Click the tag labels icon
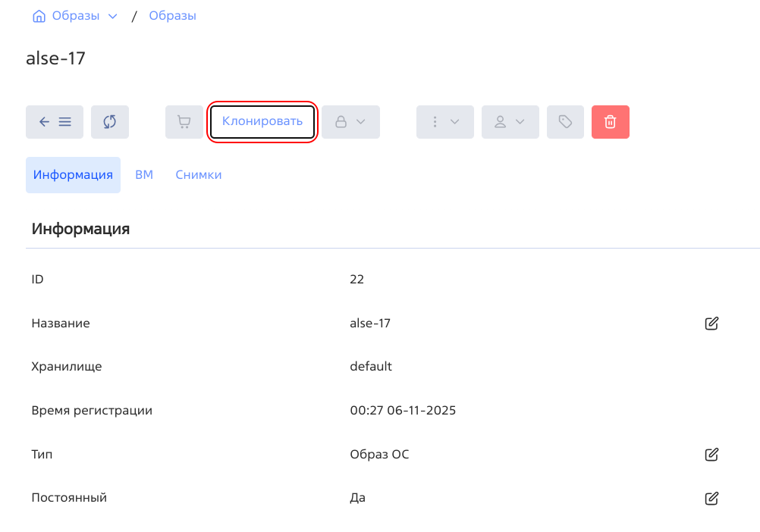760x532 pixels. coord(565,122)
